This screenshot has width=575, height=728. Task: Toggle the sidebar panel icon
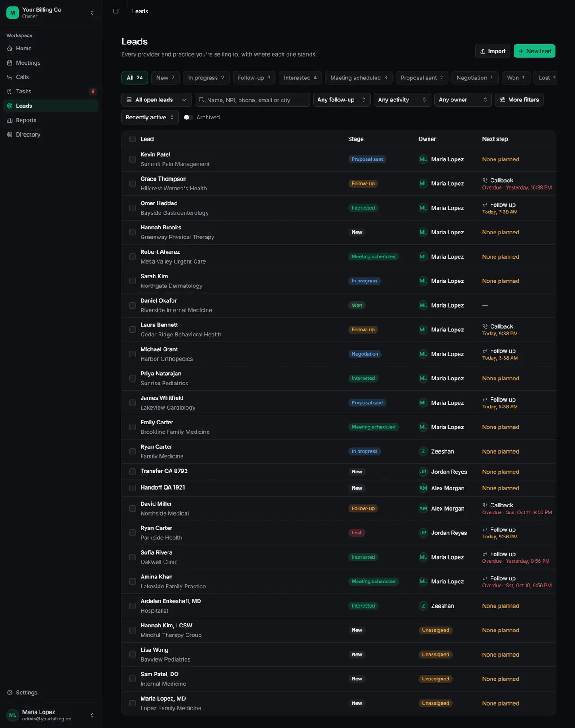[x=116, y=11]
